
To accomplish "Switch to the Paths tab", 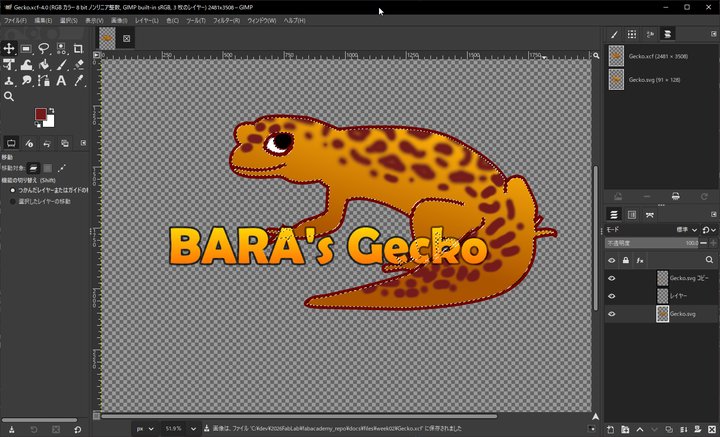I will (649, 215).
